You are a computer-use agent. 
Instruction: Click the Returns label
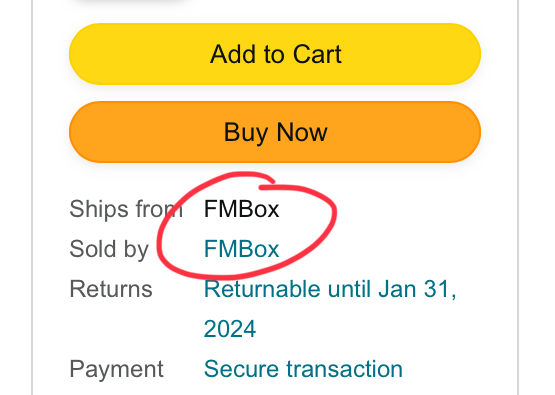click(111, 289)
